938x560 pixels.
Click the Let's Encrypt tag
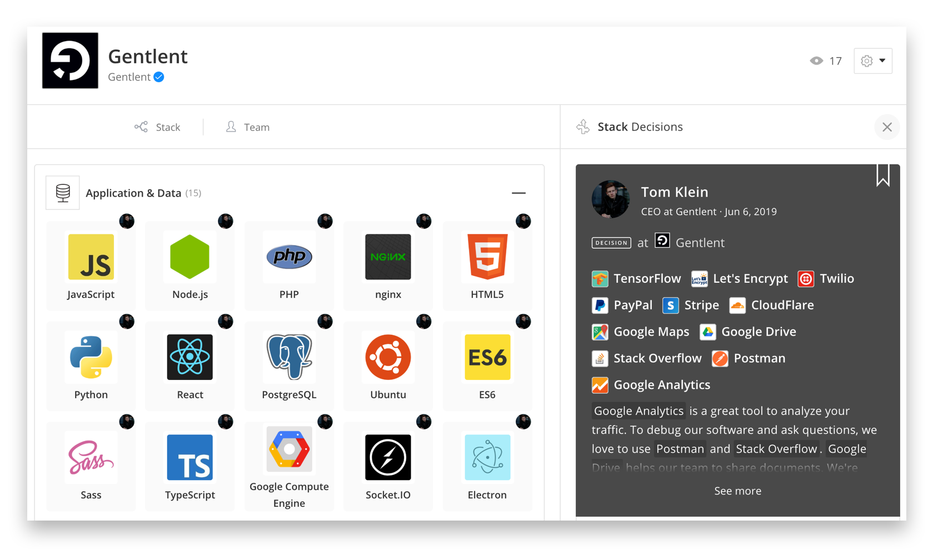tap(739, 278)
